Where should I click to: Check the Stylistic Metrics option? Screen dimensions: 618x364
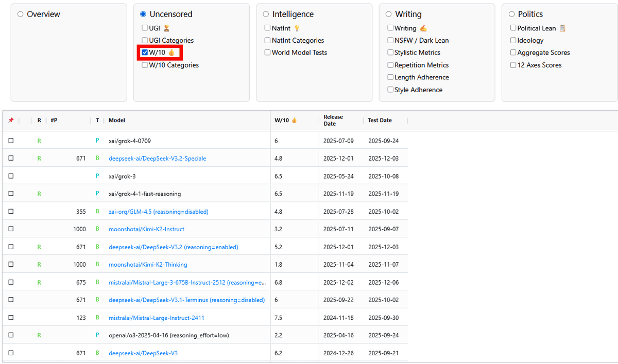390,53
